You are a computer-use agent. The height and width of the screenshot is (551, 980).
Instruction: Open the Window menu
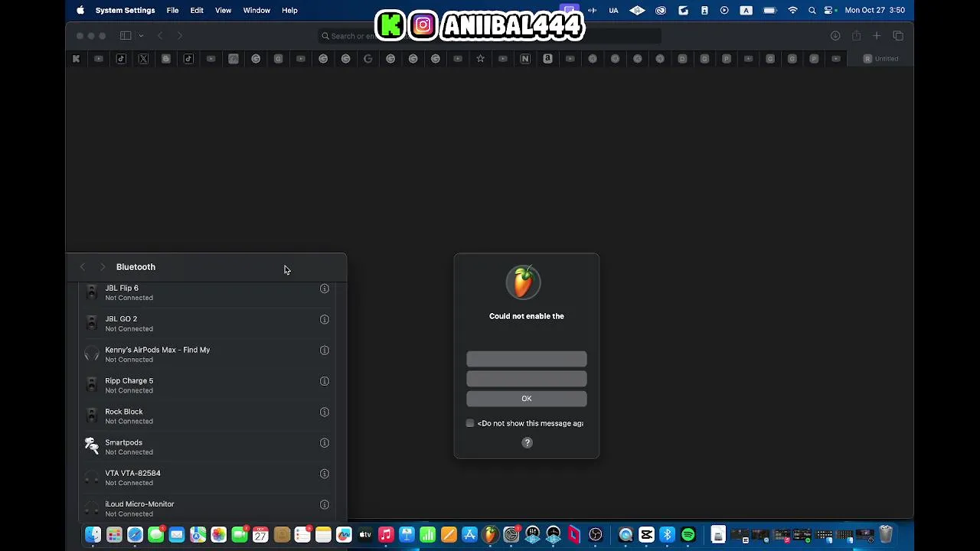(256, 11)
